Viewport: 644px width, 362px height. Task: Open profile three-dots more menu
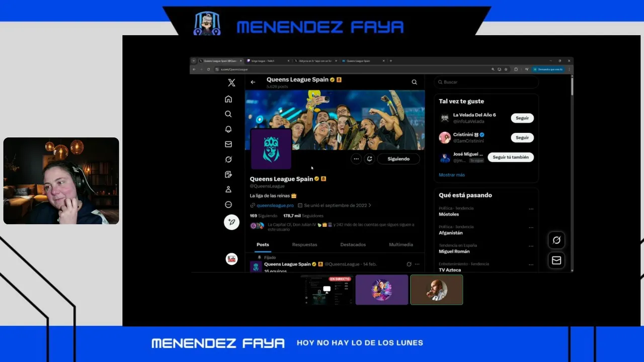356,159
